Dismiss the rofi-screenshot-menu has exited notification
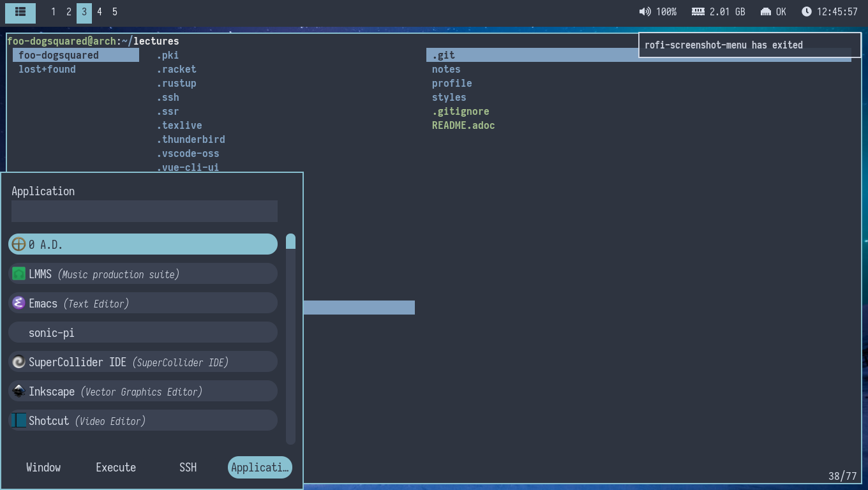 point(750,45)
